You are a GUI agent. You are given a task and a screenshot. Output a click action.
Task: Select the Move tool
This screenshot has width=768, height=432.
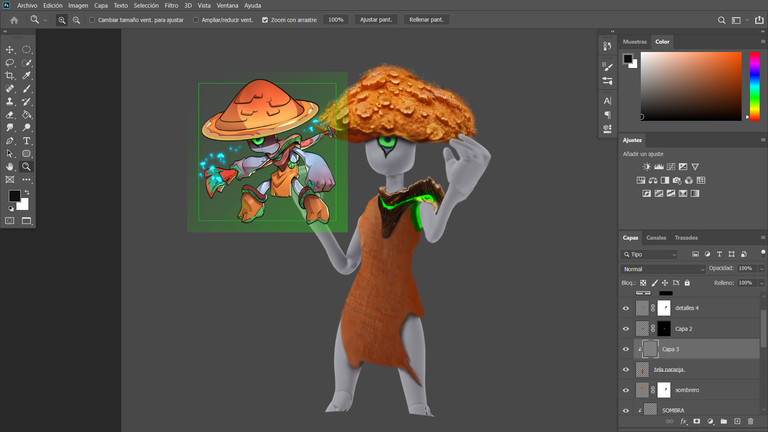[x=9, y=49]
